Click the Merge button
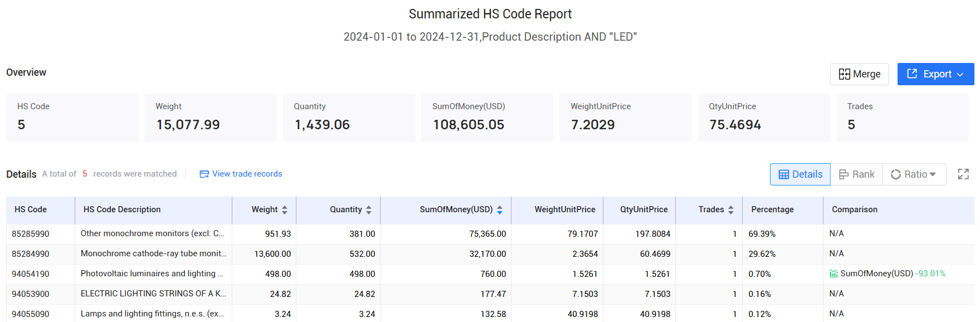This screenshot has width=980, height=322. click(859, 74)
